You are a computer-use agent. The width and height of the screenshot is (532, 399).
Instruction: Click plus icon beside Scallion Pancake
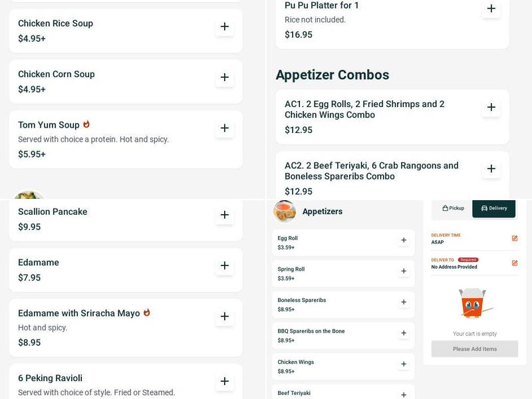225,215
